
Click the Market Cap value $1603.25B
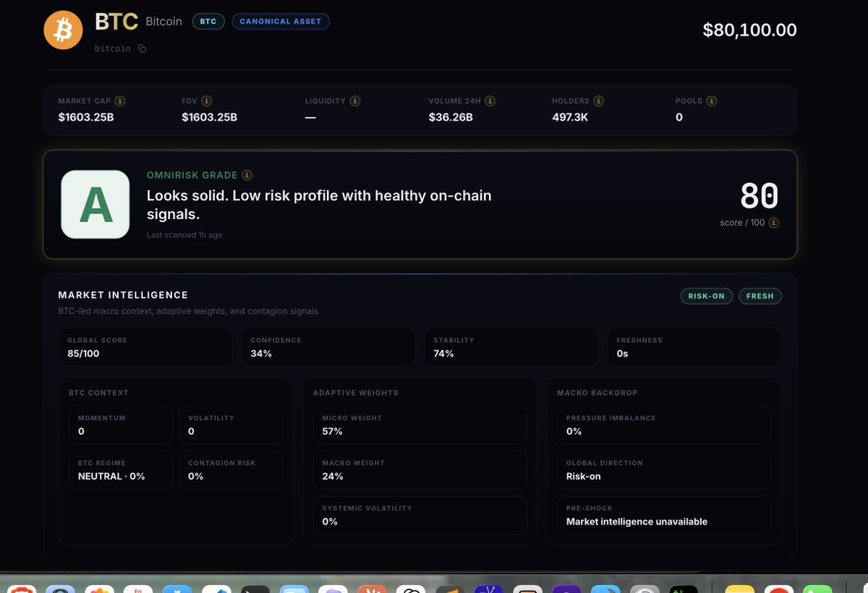point(86,117)
